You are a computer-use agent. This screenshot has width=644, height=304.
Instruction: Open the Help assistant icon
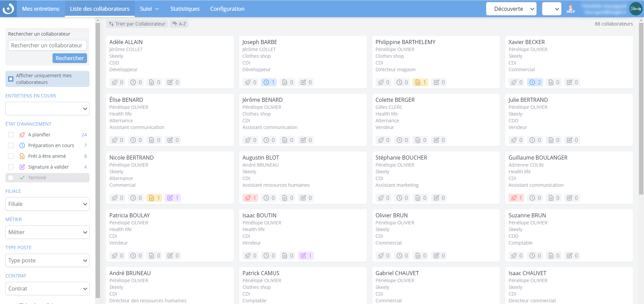(x=570, y=9)
